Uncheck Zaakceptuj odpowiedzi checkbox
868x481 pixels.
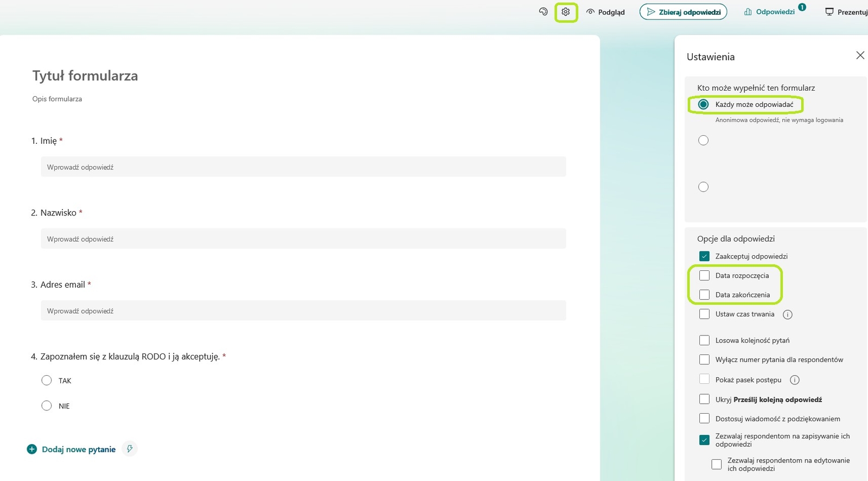pos(704,256)
